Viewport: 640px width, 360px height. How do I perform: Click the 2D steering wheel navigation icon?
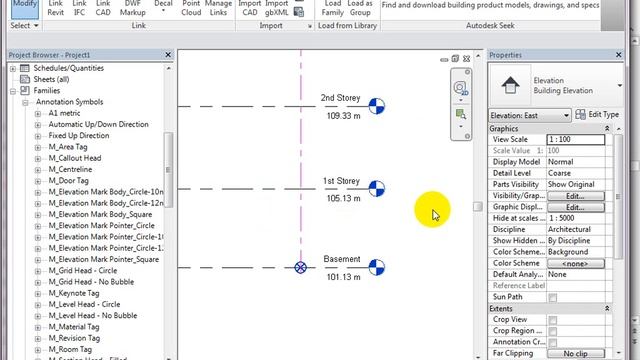point(461,88)
